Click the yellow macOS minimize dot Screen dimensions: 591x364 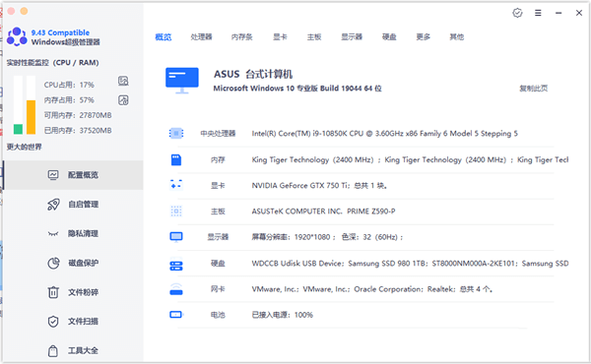pos(24,11)
